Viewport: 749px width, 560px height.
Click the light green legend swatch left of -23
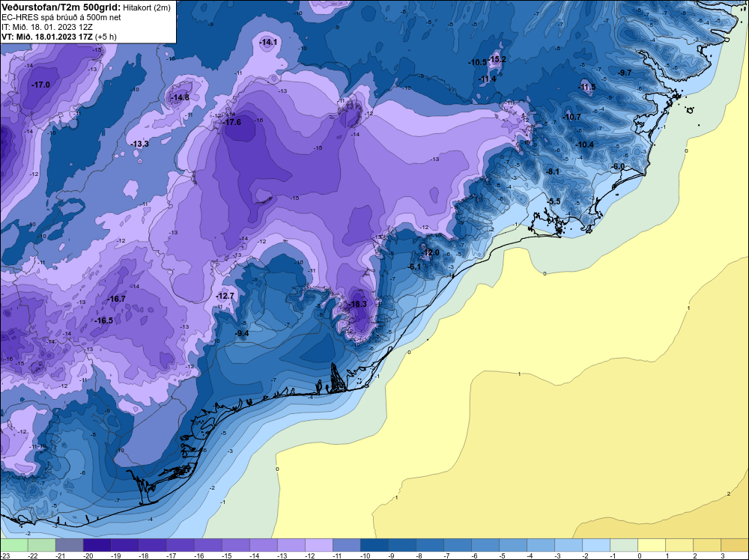[13, 545]
